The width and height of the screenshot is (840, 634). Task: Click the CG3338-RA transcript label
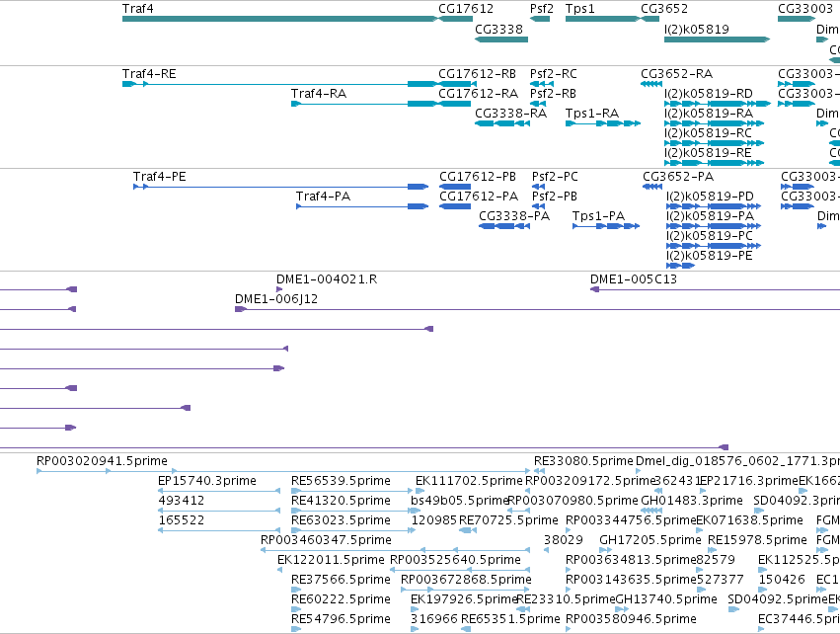(x=510, y=114)
